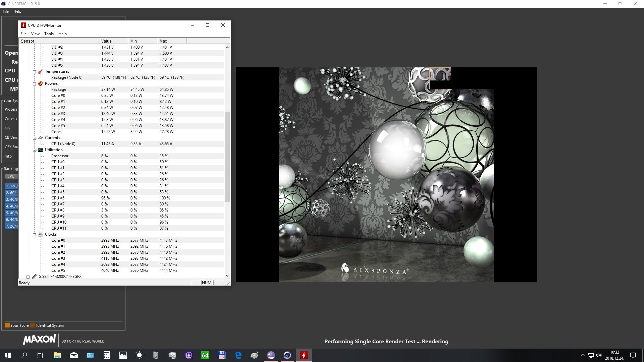The width and height of the screenshot is (644, 362).
Task: Click the Value column header
Action: tap(113, 41)
